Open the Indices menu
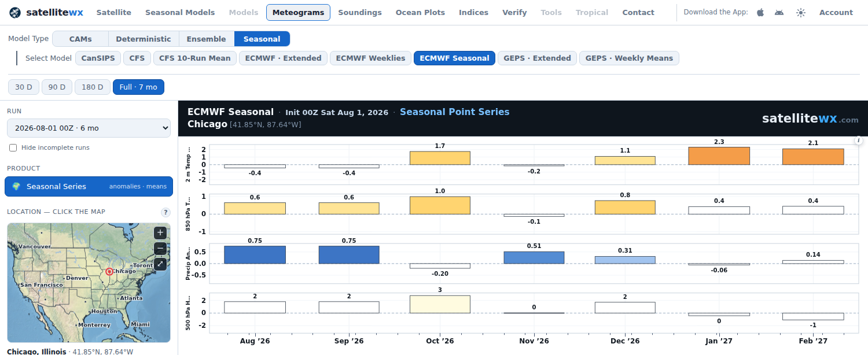 (473, 12)
